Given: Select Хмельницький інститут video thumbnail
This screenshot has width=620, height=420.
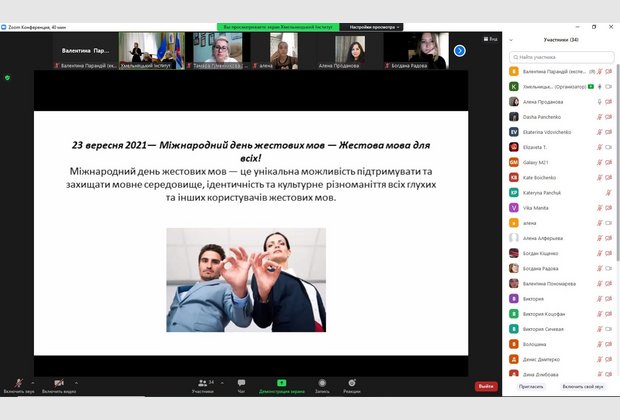Looking at the screenshot, I should 152,51.
